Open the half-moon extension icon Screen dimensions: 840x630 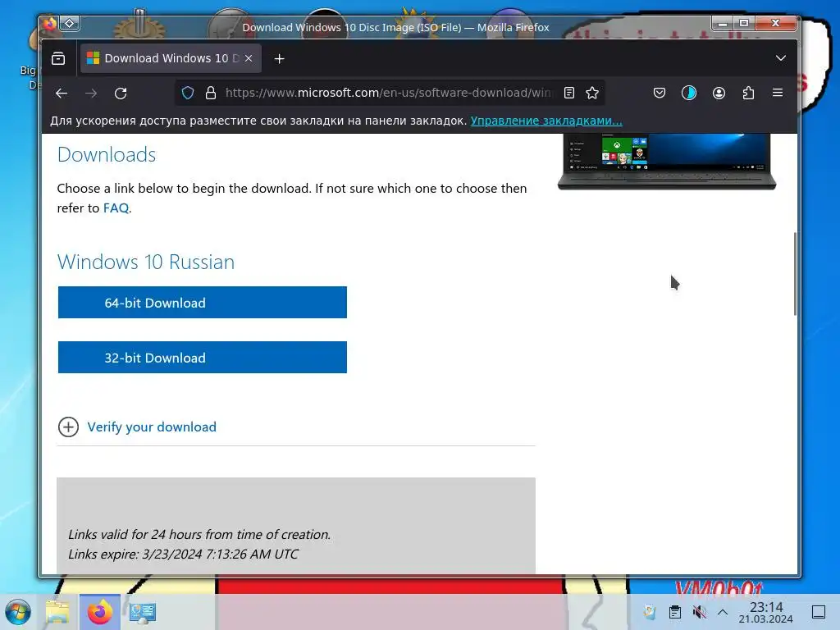click(x=689, y=94)
